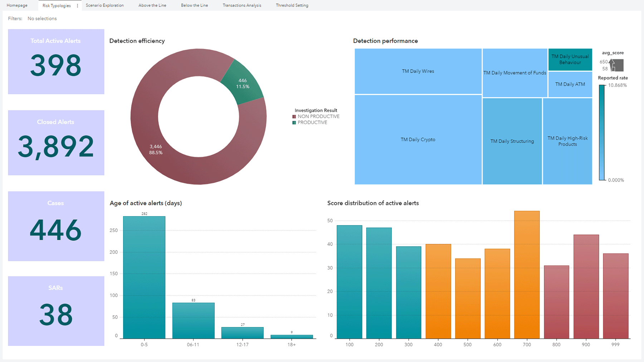Image resolution: width=644 pixels, height=362 pixels.
Task: Select the score 999 bar
Action: (616, 296)
